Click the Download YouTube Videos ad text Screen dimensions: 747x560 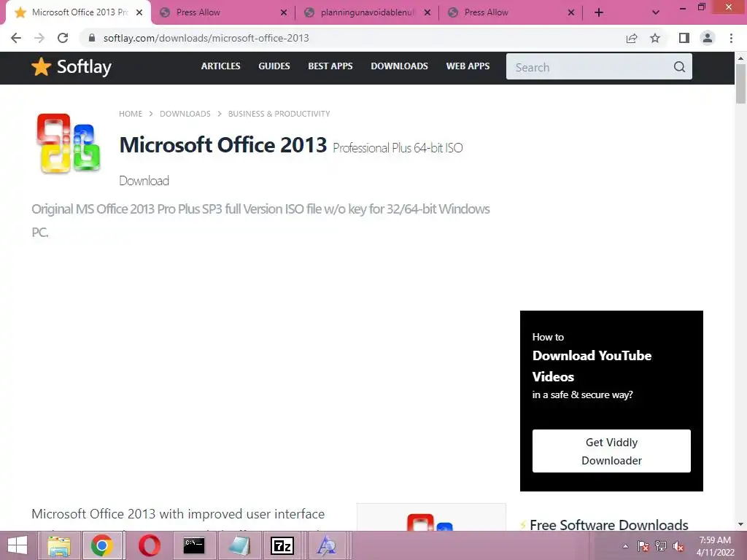592,366
